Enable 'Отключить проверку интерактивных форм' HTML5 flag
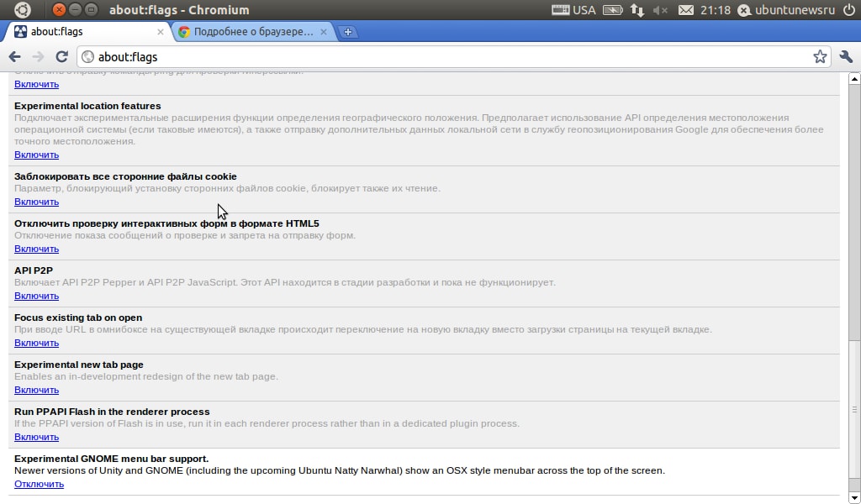The width and height of the screenshot is (861, 504). 36,249
